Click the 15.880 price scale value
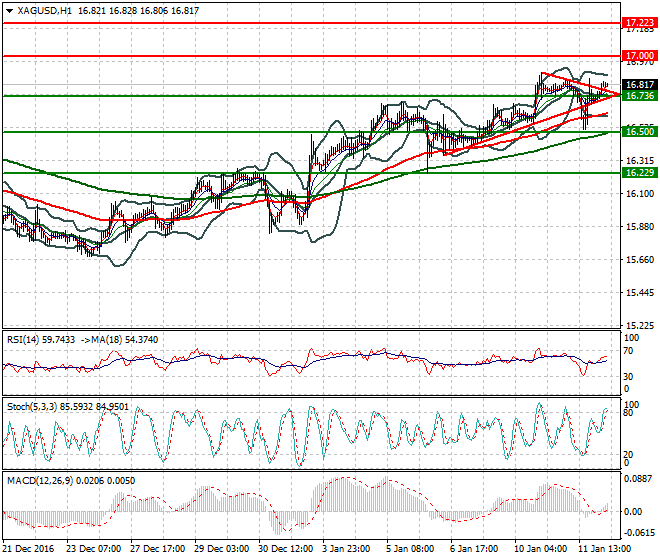 point(640,227)
